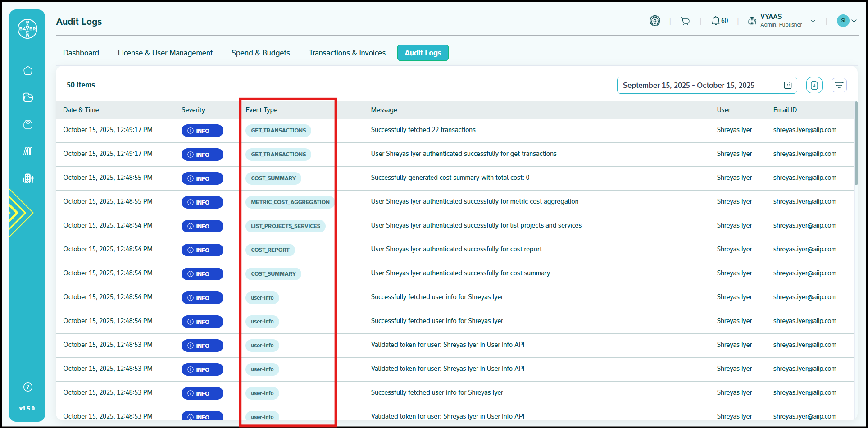Open notifications bell showing 60
868x428 pixels.
[719, 21]
